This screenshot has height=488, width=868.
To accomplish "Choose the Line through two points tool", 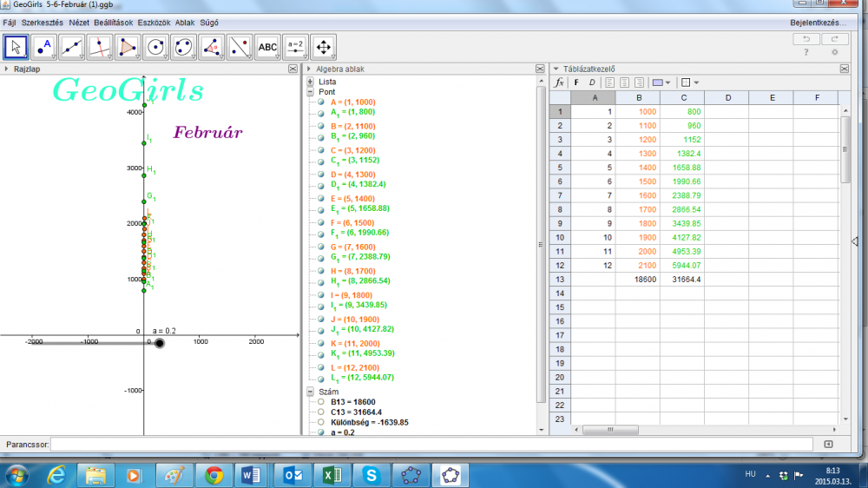I will coord(72,47).
